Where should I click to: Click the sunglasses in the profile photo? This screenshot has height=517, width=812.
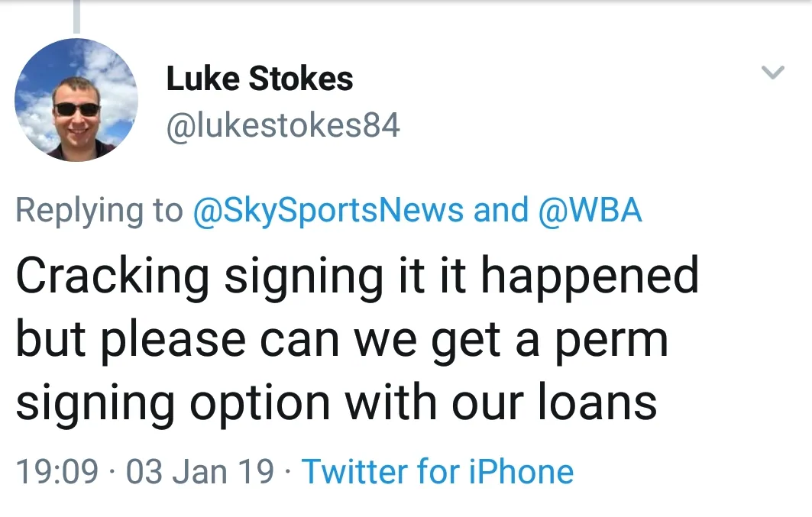point(76,109)
